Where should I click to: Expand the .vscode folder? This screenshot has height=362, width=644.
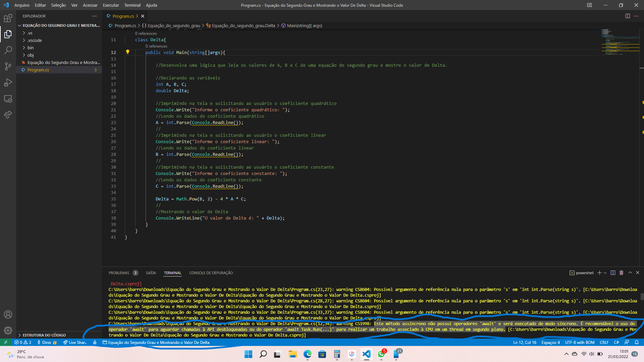(59, 40)
